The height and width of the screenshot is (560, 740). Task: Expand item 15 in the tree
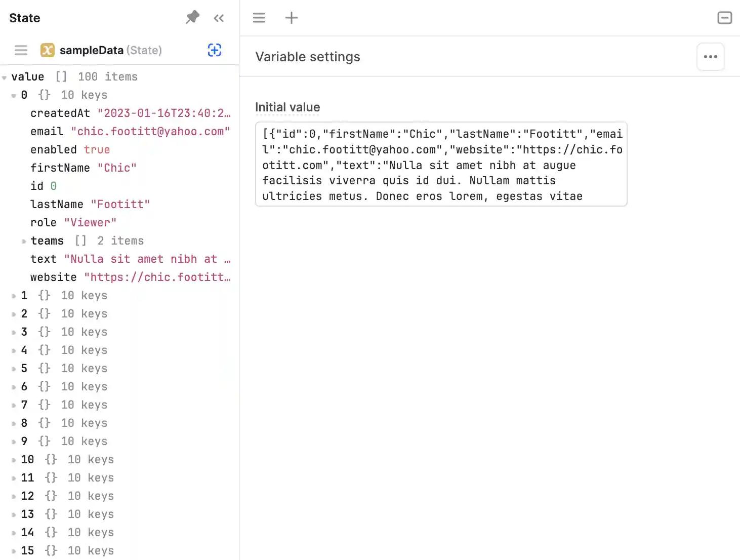[x=14, y=551]
